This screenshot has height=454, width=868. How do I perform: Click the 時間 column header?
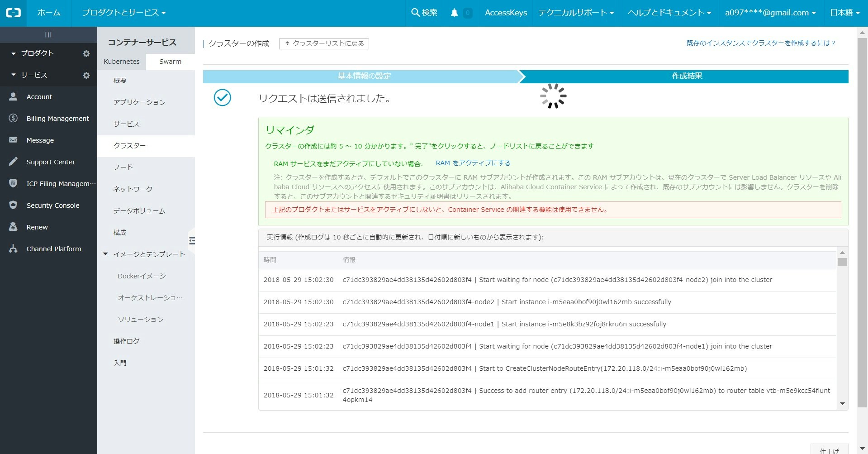coord(270,260)
